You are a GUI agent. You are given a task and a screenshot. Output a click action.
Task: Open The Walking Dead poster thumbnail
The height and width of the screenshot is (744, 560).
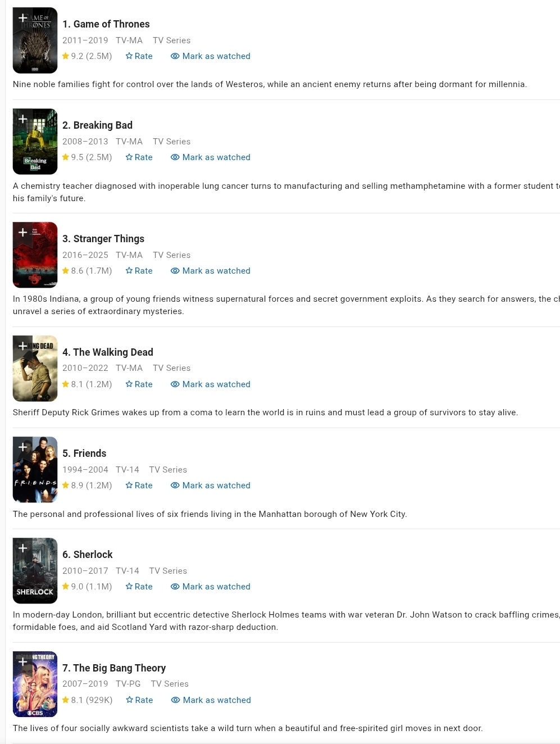pos(35,368)
